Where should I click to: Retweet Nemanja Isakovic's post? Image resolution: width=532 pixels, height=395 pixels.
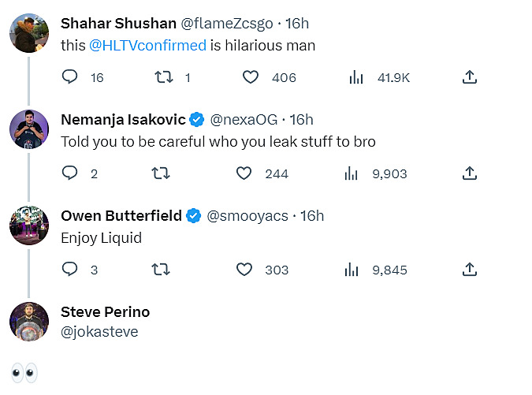[161, 173]
